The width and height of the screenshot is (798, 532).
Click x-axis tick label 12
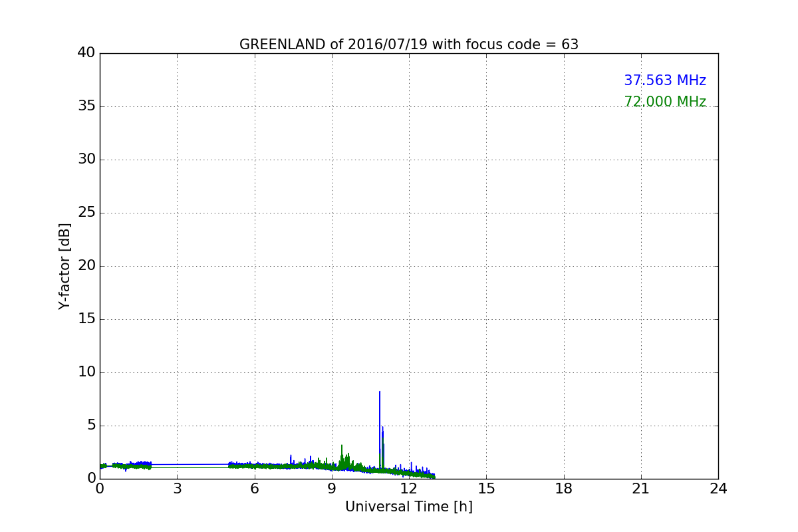click(x=409, y=489)
